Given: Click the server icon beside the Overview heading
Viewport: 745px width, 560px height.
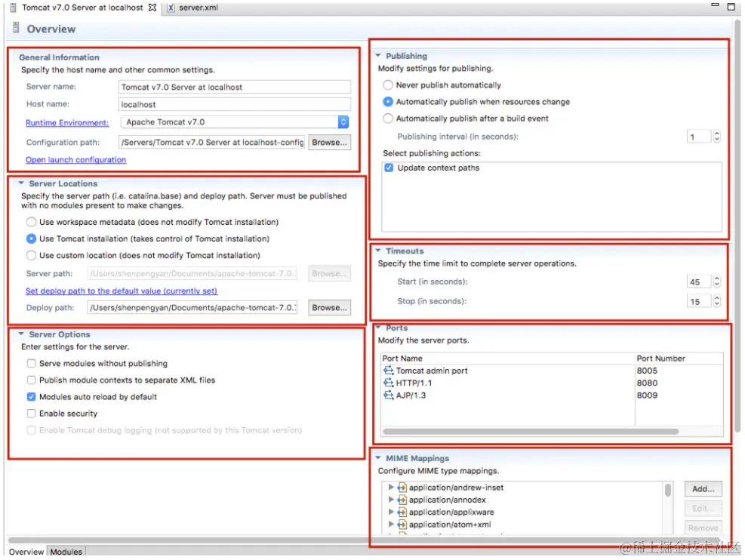Looking at the screenshot, I should (16, 28).
